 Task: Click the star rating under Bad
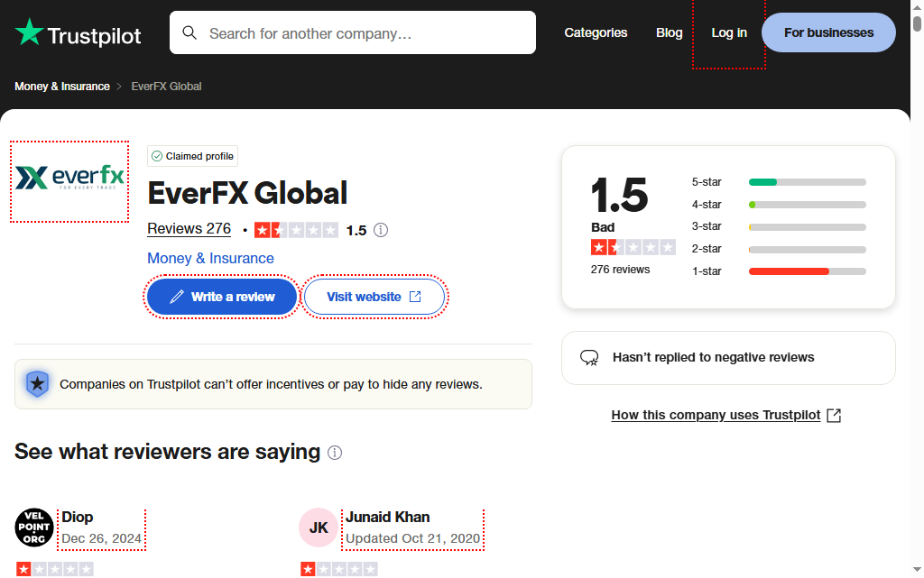coord(633,247)
